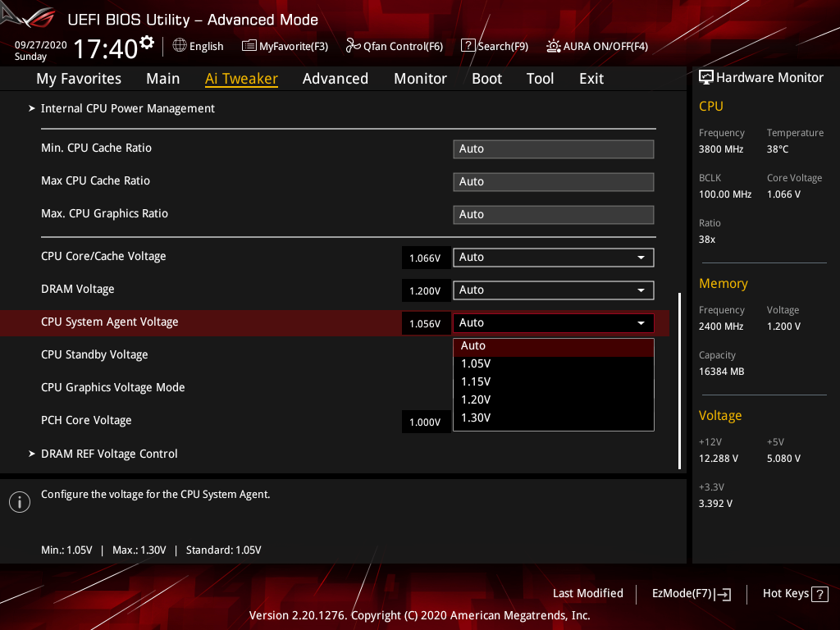Click Max CPU Cache Ratio input field
Screen dimensions: 840x630
(x=554, y=181)
